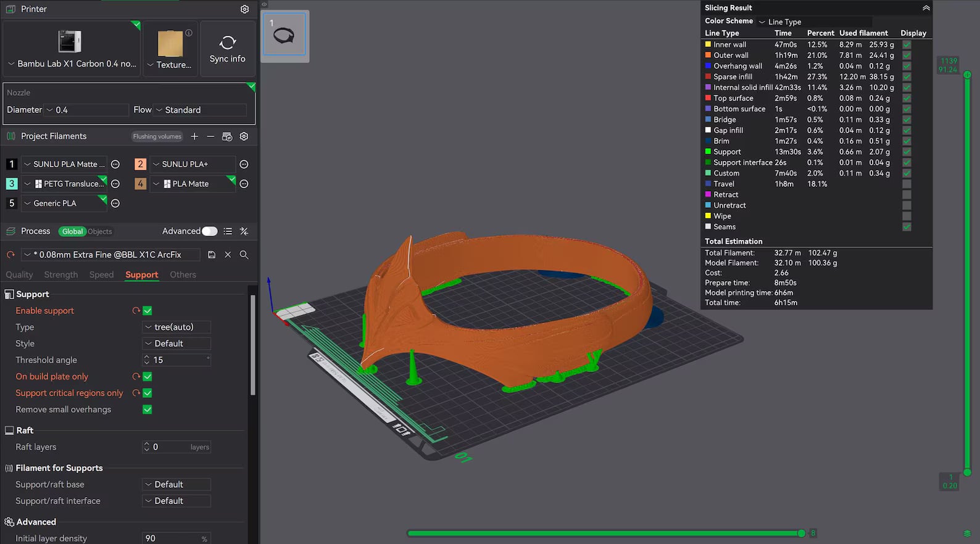Open Project Filaments settings gear
Screen dimensions: 980x544
(x=244, y=136)
